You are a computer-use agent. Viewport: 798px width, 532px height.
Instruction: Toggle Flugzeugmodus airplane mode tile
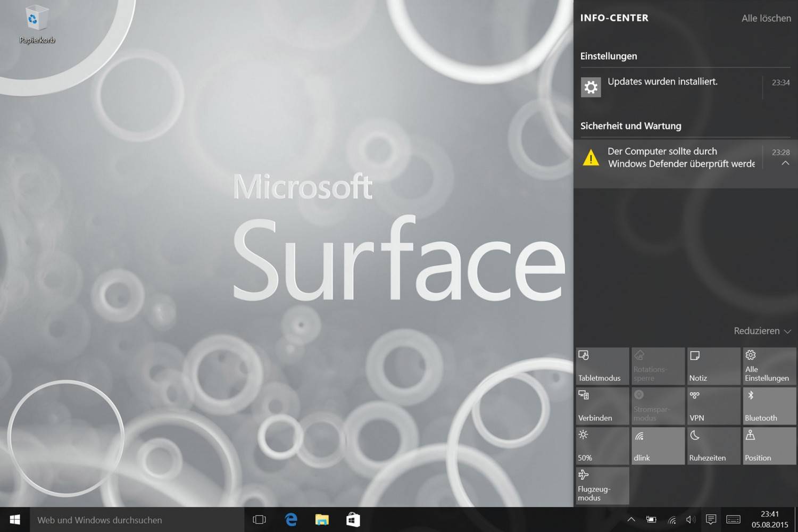(602, 486)
